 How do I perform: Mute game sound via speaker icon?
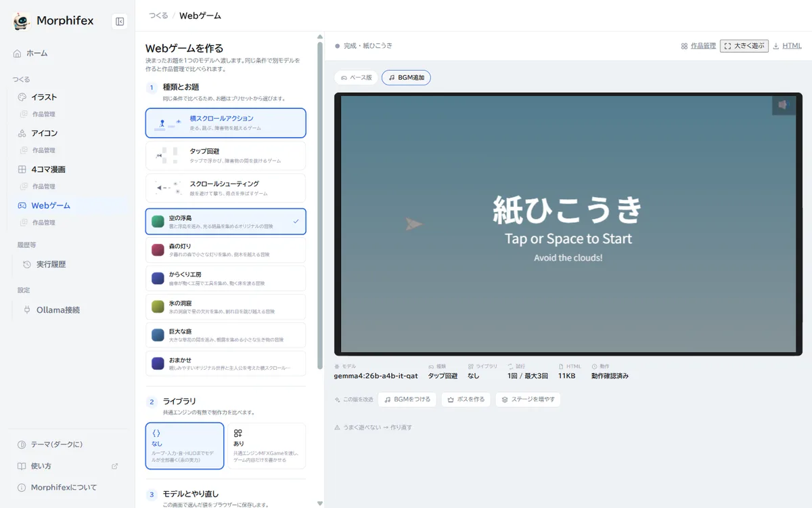[x=784, y=105]
